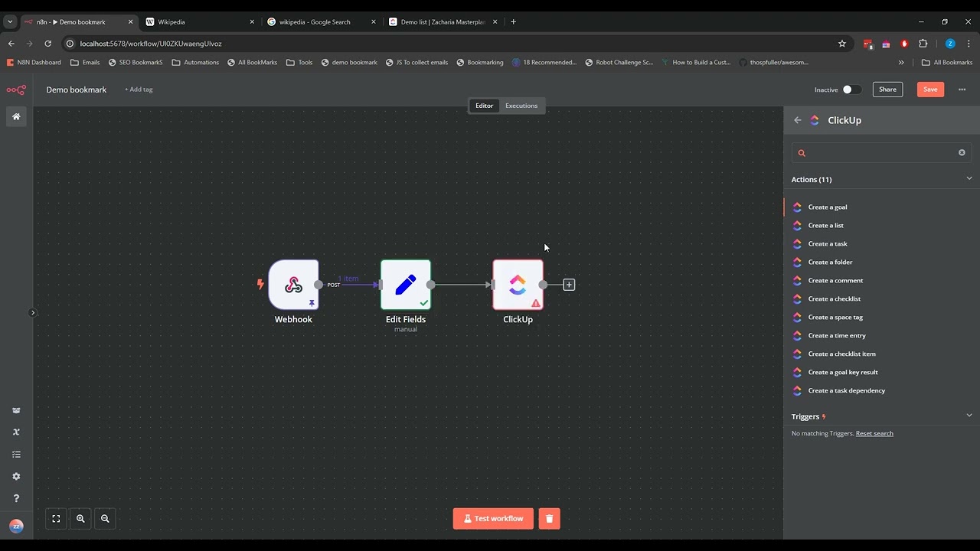Viewport: 980px width, 551px height.
Task: Open Chrome menu three dots
Action: pos(969,44)
